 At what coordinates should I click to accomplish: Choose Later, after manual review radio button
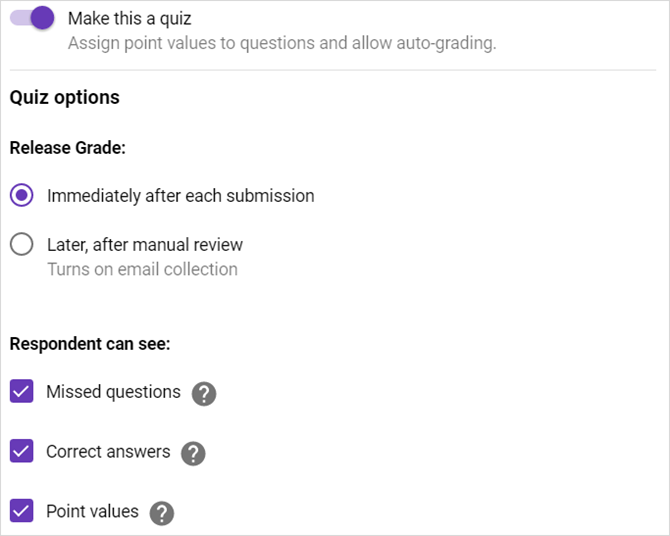(22, 245)
